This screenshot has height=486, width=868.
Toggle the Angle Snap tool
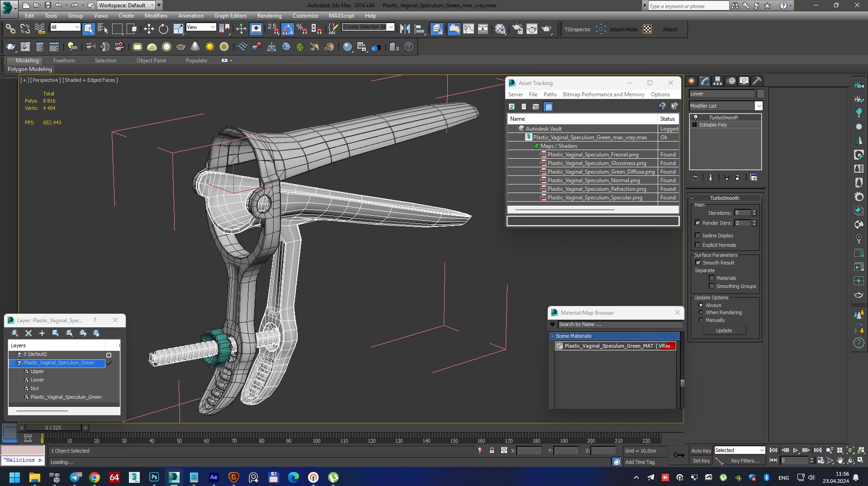[x=288, y=29]
